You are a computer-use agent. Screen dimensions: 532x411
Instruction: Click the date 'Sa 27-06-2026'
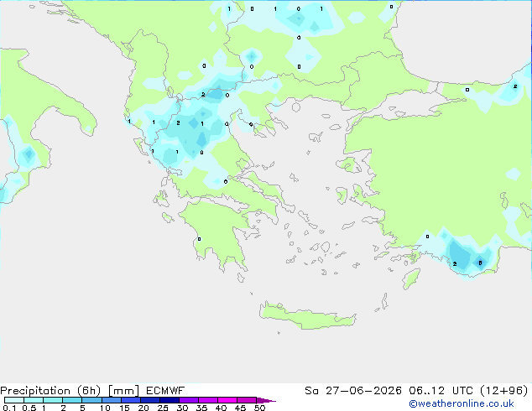(x=353, y=391)
